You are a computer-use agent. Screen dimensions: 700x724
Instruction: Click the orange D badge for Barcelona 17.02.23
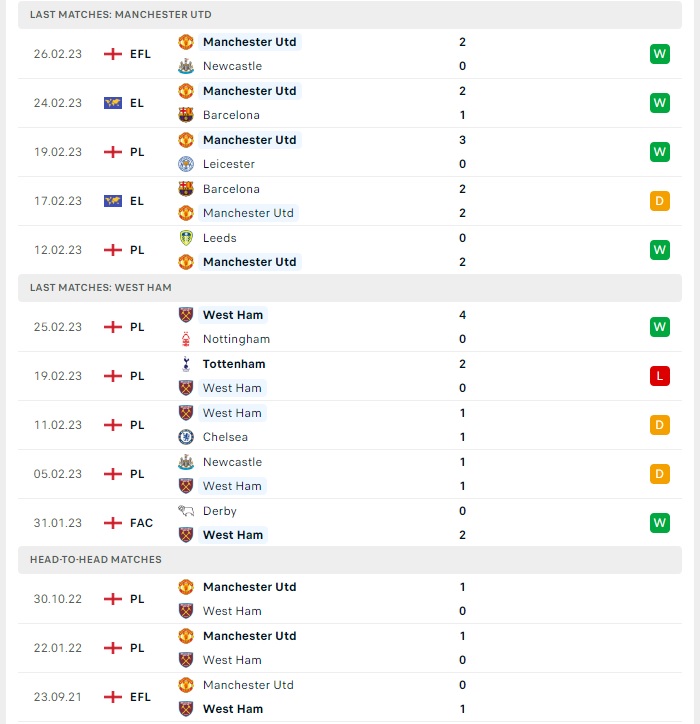659,201
